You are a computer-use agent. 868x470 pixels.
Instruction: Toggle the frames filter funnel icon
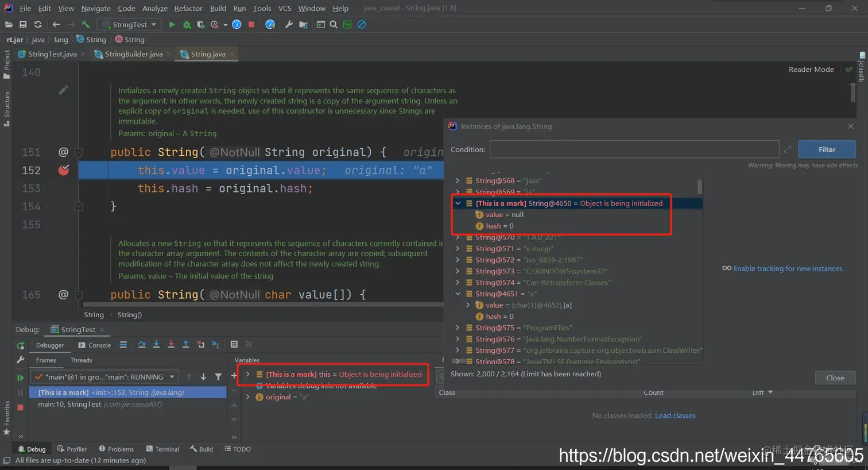click(x=218, y=377)
